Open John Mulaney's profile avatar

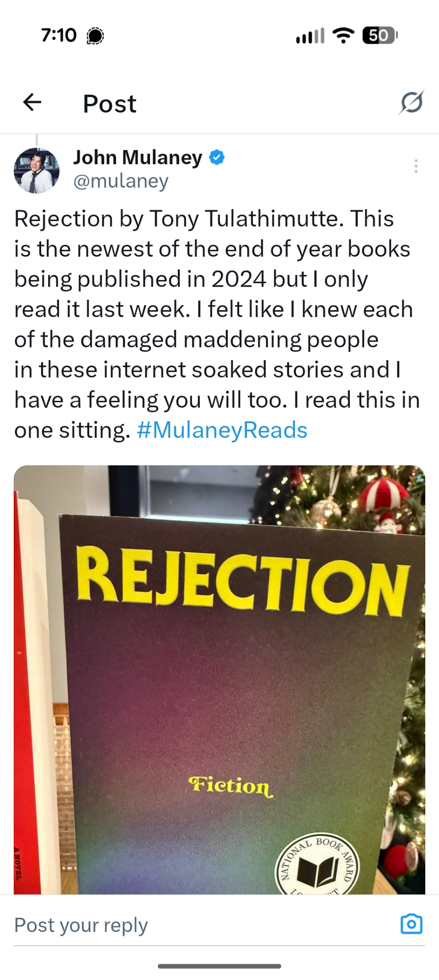(37, 171)
